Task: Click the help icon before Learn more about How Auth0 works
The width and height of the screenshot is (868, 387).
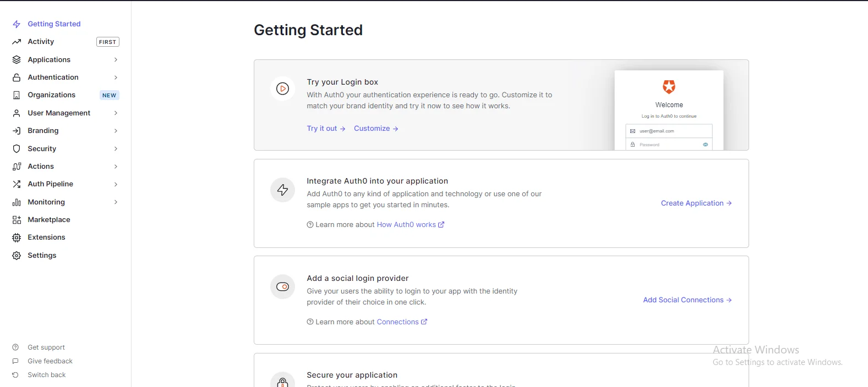Action: (x=310, y=225)
